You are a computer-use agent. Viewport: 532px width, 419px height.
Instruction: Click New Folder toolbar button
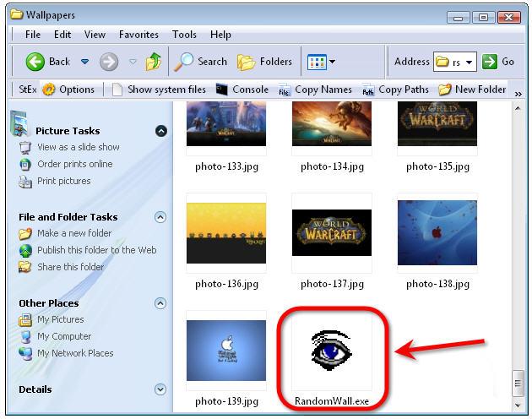coord(472,90)
